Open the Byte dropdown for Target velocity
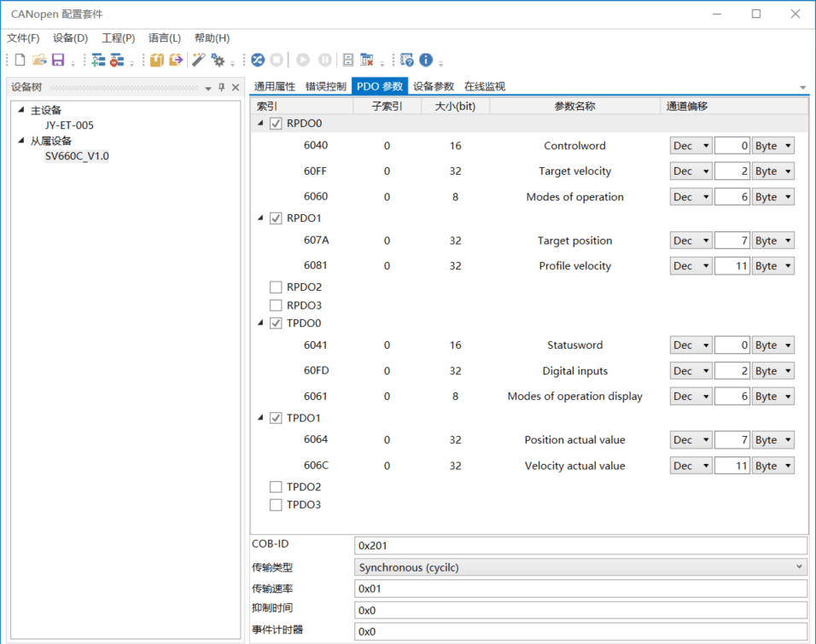The height and width of the screenshot is (644, 816). [x=772, y=171]
